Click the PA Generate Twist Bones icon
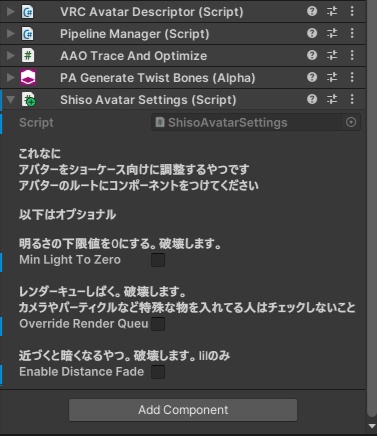 (x=28, y=78)
